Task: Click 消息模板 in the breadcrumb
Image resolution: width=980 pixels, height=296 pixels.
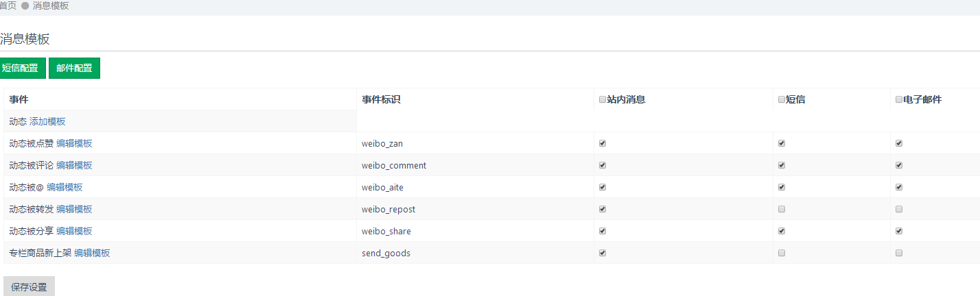Action: 51,5
